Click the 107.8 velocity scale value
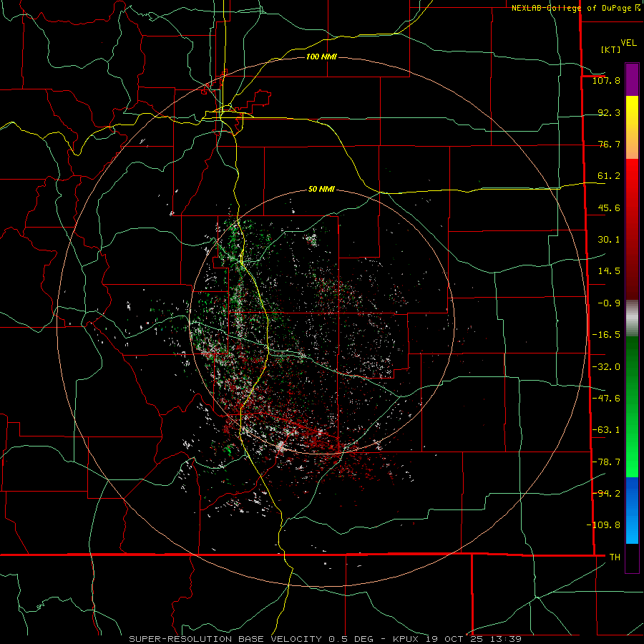The height and width of the screenshot is (644, 644). pos(606,81)
